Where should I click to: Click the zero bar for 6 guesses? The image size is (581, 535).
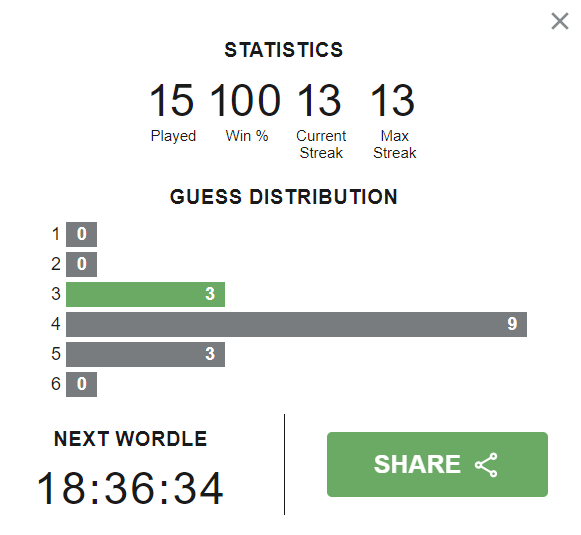[x=82, y=384]
